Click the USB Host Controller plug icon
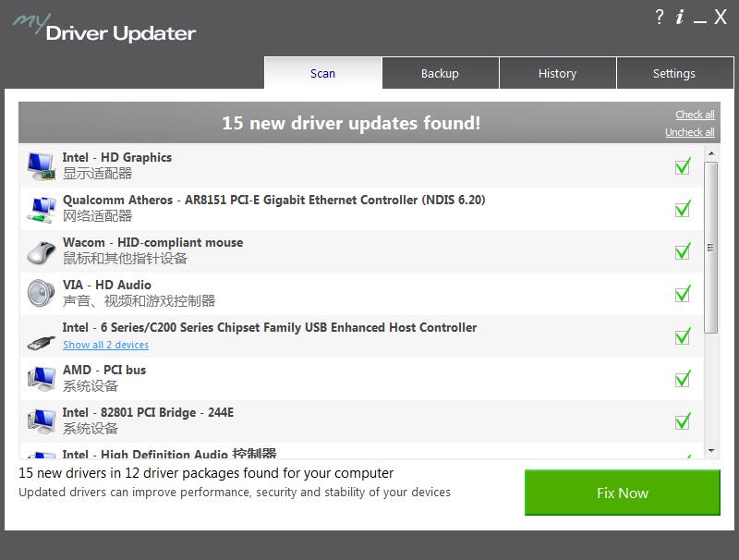 pos(41,343)
